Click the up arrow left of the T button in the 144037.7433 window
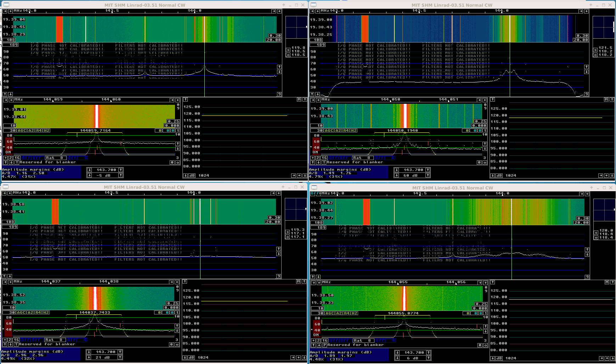The width and height of the screenshot is (616, 364). tap(5, 344)
